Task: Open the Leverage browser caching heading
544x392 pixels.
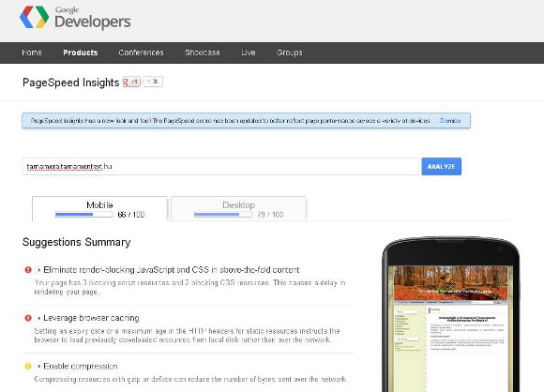Action: tap(91, 318)
